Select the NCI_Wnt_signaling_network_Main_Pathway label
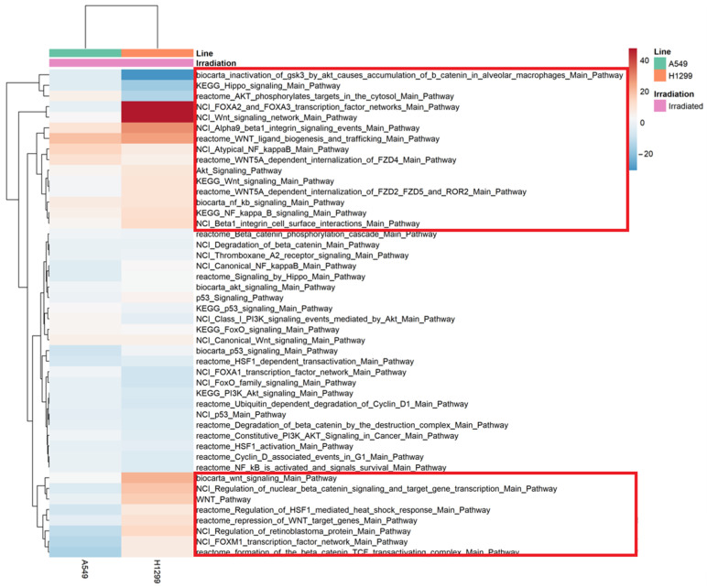 coord(277,117)
